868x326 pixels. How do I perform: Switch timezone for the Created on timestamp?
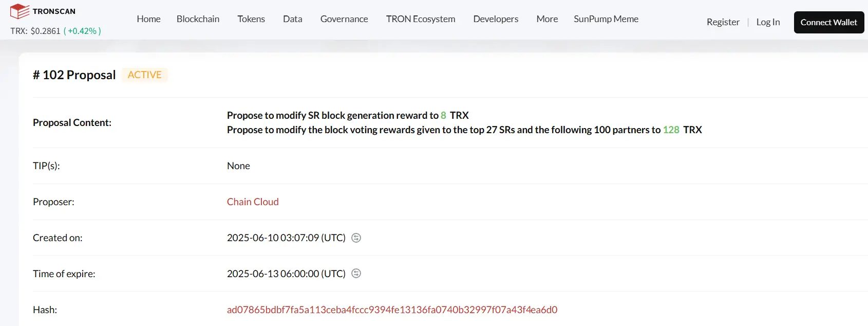356,238
